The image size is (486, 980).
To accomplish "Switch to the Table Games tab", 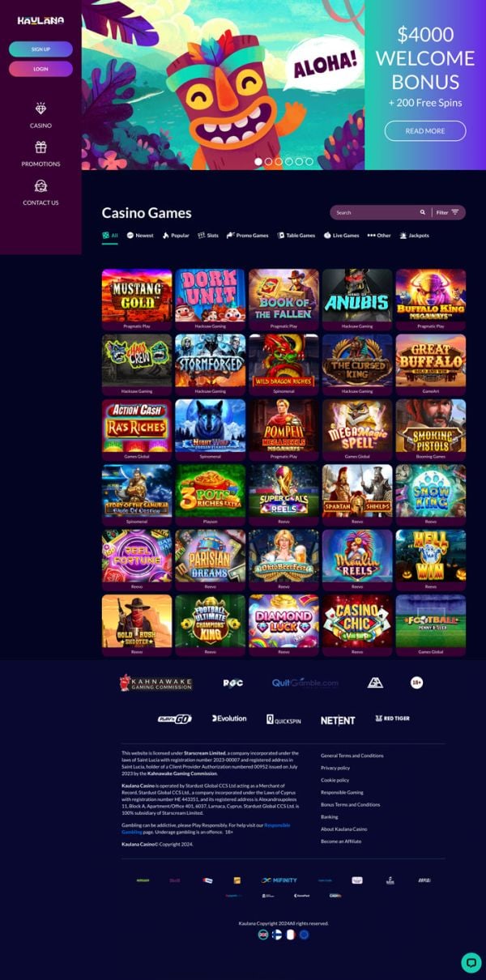I will tap(296, 236).
